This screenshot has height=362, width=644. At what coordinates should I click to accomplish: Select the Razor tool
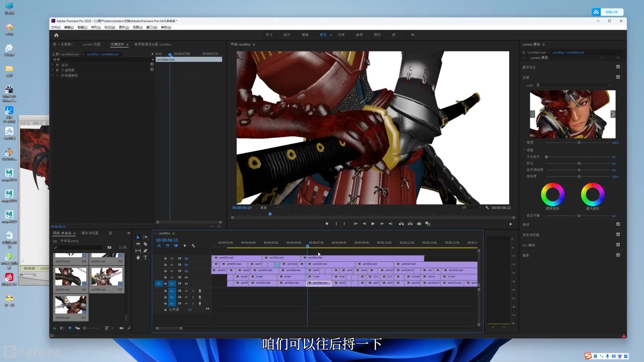145,244
